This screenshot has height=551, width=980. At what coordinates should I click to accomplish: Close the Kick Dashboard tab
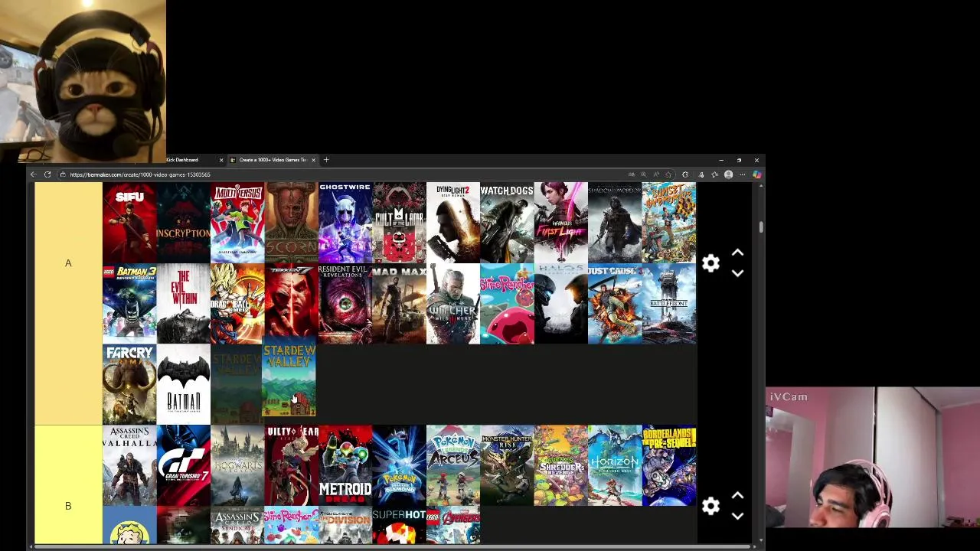pos(221,160)
